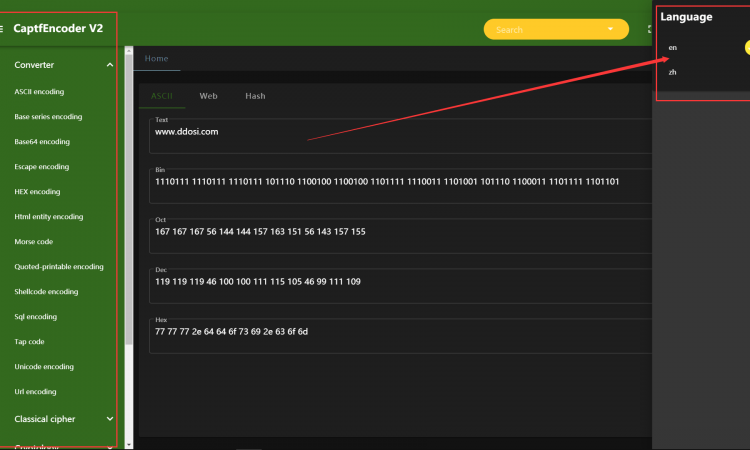Image resolution: width=750 pixels, height=450 pixels.
Task: Click the Oct output field
Action: click(x=401, y=236)
